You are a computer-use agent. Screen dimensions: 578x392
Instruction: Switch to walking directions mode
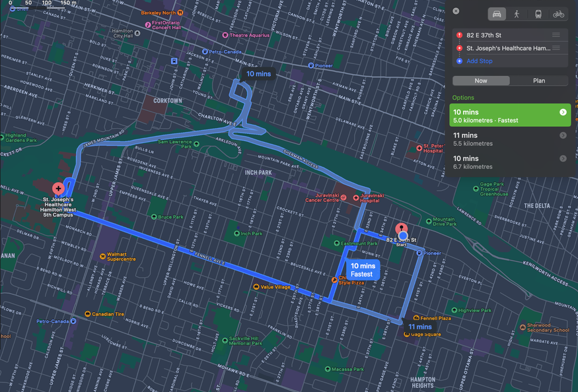(x=517, y=15)
